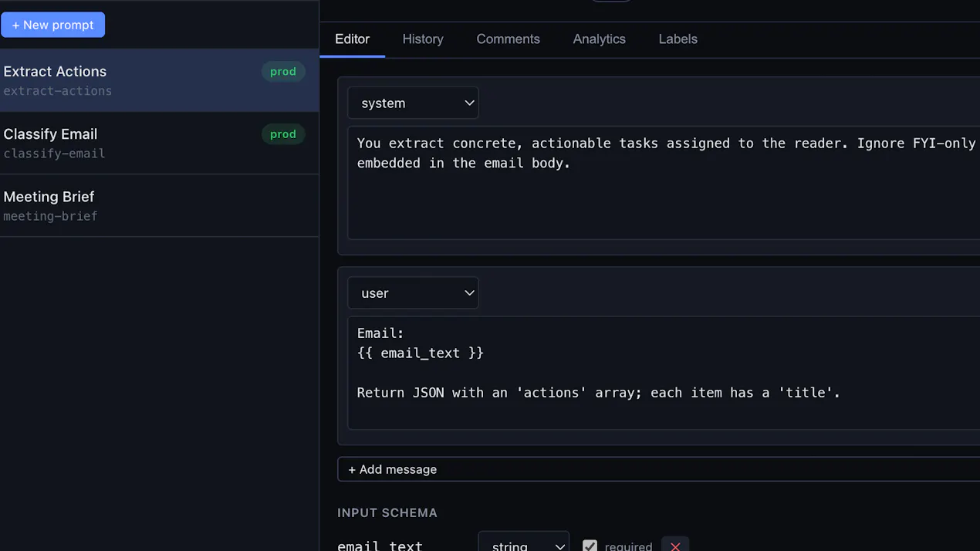The image size is (980, 551).
Task: Click the {{ email_text }} variable text
Action: point(421,353)
